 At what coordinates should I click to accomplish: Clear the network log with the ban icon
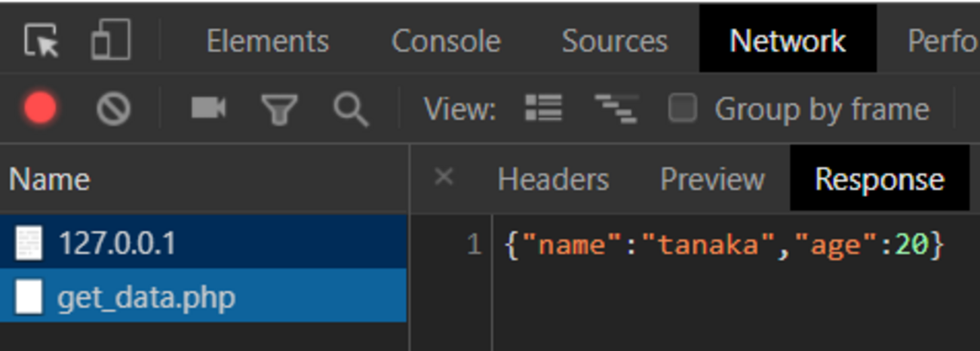point(113,109)
